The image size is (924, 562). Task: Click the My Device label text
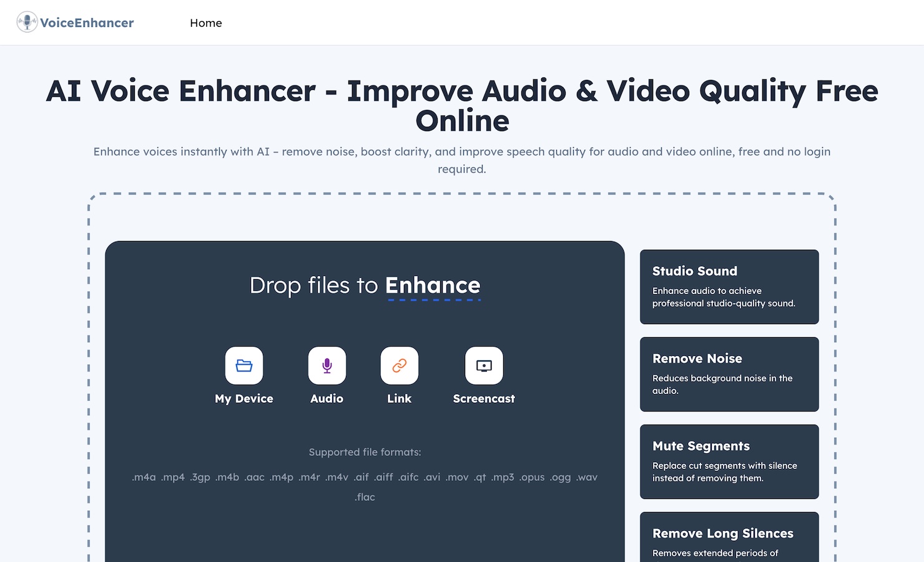coord(244,398)
